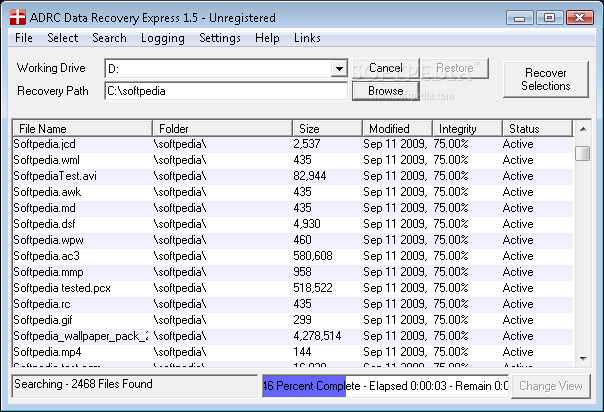
Task: Click size value 580,608
Action: tap(313, 256)
